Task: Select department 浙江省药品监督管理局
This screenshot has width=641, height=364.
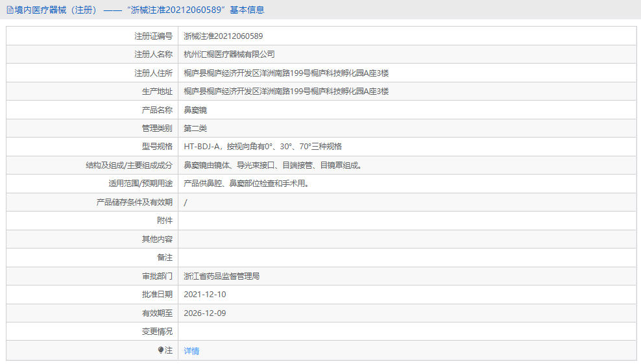Action: 222,276
